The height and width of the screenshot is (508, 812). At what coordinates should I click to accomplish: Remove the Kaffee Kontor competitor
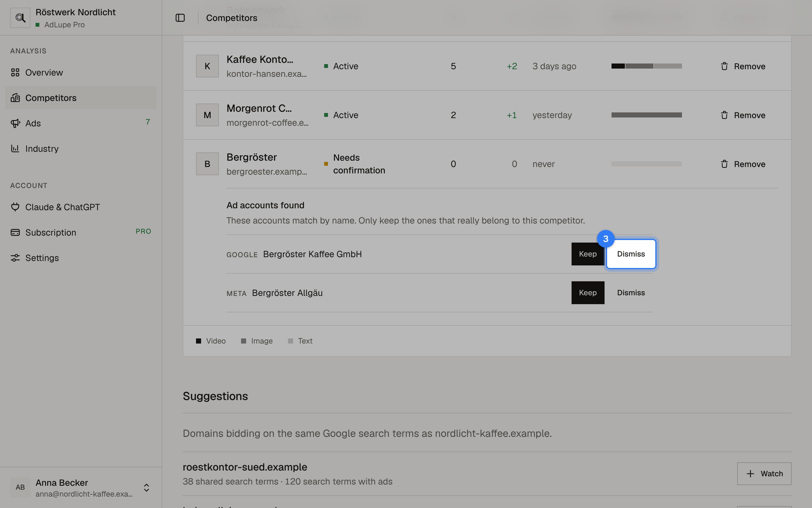pos(743,66)
